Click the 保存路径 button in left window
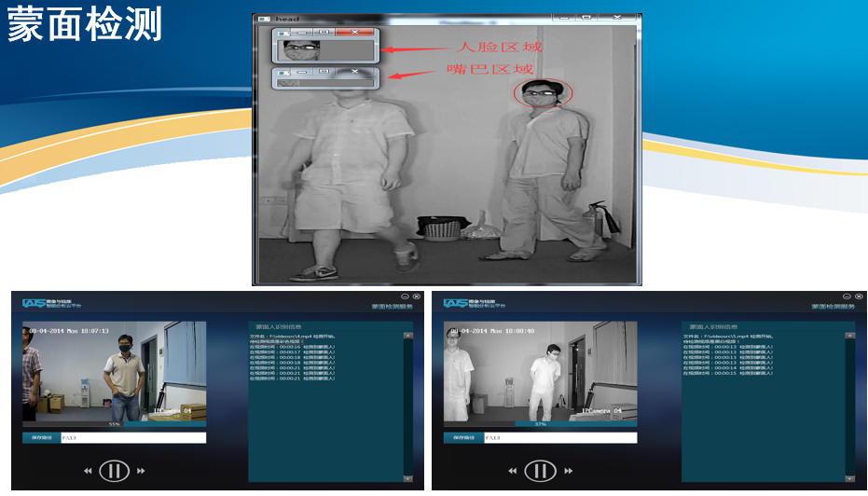The width and height of the screenshot is (868, 496). coord(41,437)
